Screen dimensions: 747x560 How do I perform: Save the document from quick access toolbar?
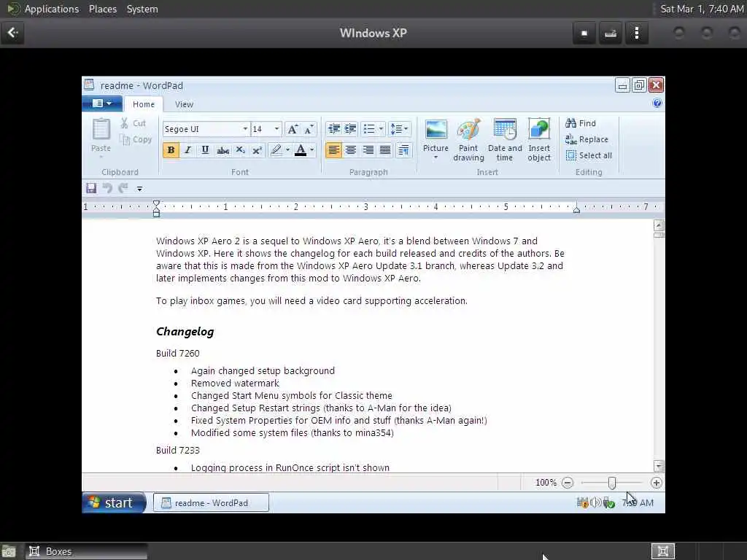coord(91,188)
